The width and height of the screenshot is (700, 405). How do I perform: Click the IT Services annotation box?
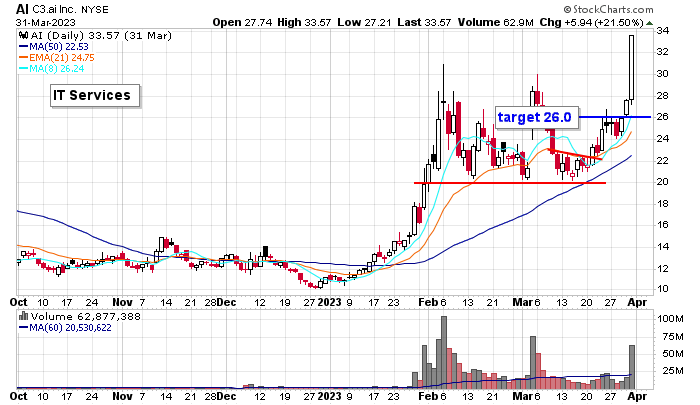pos(95,96)
